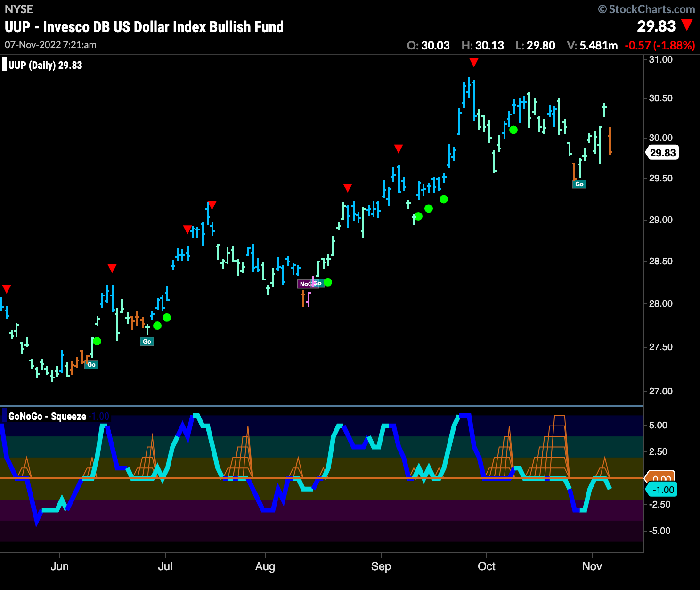700x590 pixels.
Task: Click the 07-Nov-2022 7:21:am timestamp
Action: point(50,45)
